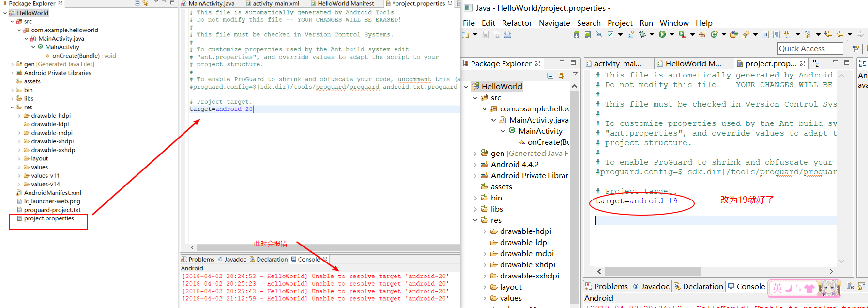Expand gen folder in right Package Explorer
The width and height of the screenshot is (868, 308).
475,154
